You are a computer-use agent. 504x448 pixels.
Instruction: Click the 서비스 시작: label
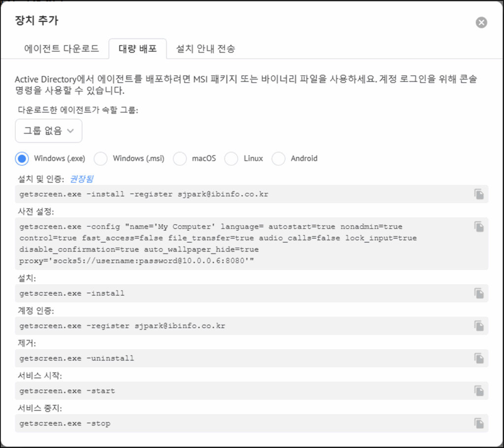[40, 375]
